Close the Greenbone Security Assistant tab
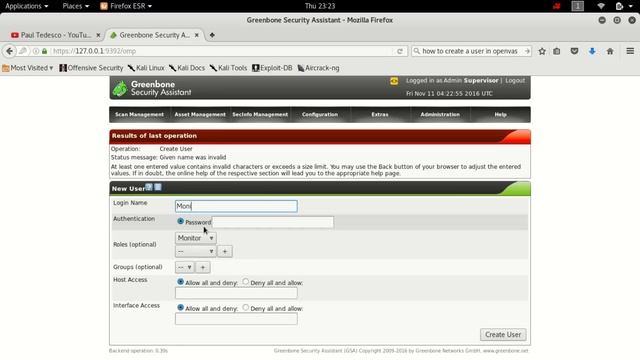 [196, 35]
